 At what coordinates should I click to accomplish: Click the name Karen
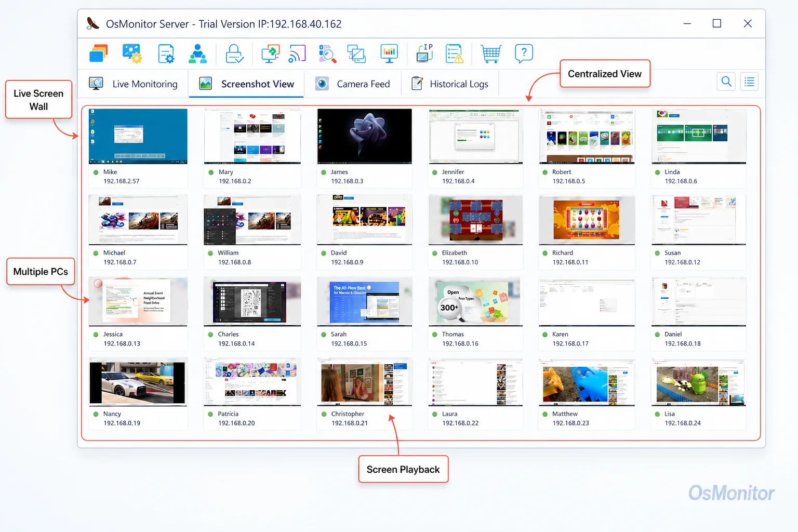(x=560, y=334)
